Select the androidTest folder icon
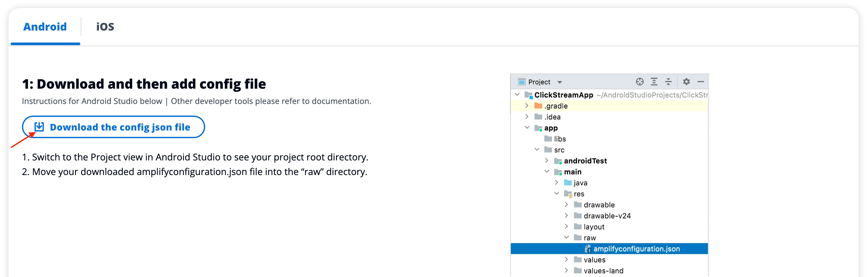The width and height of the screenshot is (868, 277). (558, 161)
